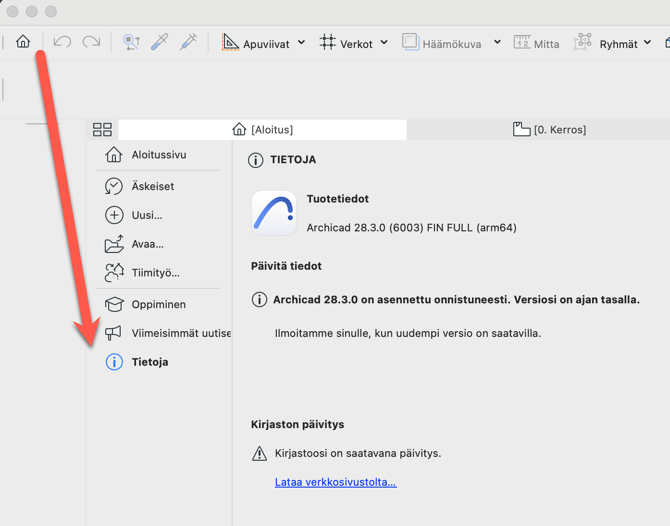Screen dimensions: 670x526
Task: Pick up parameters with the eyedropper icon
Action: [159, 42]
